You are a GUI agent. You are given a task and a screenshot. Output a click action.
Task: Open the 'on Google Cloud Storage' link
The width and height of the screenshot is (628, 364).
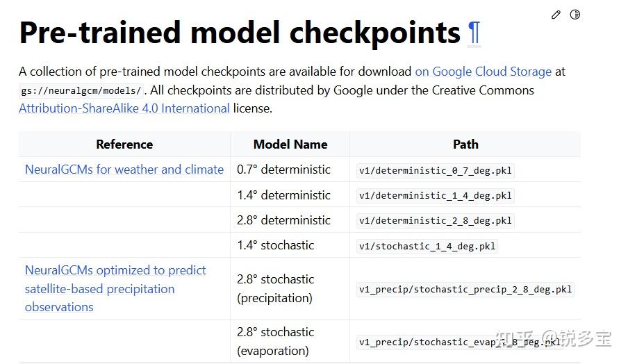click(483, 72)
